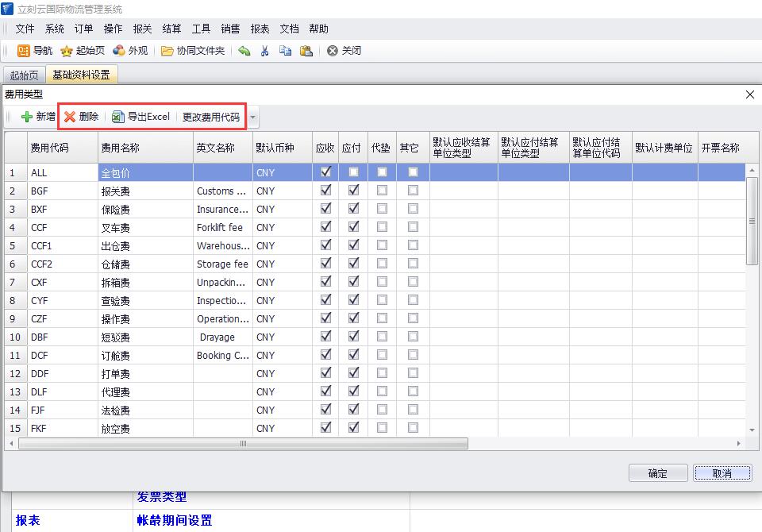762x532 pixels.
Task: Click the copy icon in toolbar
Action: pyautogui.click(x=286, y=51)
